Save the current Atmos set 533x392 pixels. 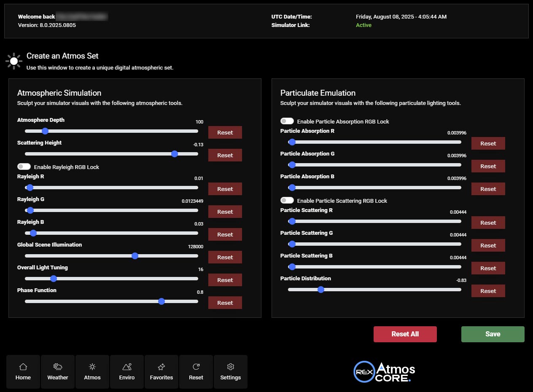point(493,334)
